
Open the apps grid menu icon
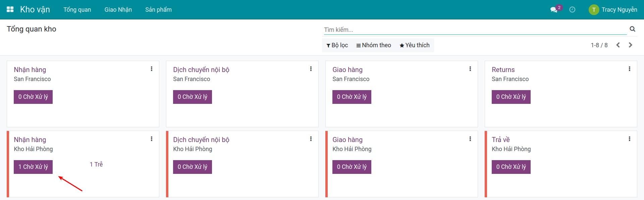coord(10,9)
